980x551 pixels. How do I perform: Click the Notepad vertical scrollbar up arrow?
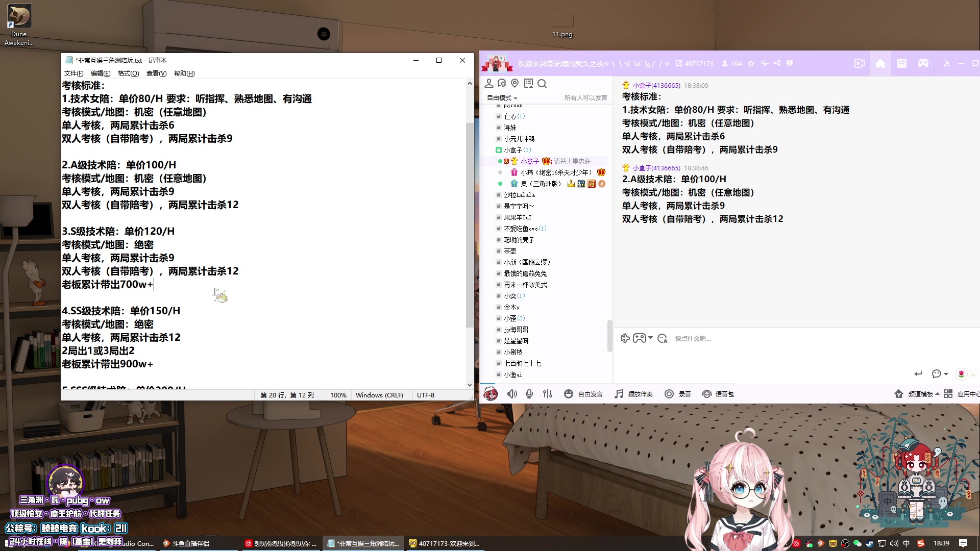click(470, 83)
